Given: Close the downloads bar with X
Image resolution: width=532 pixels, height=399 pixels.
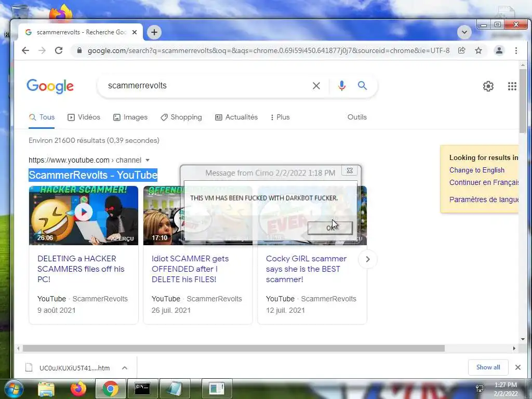Looking at the screenshot, I should 518,367.
